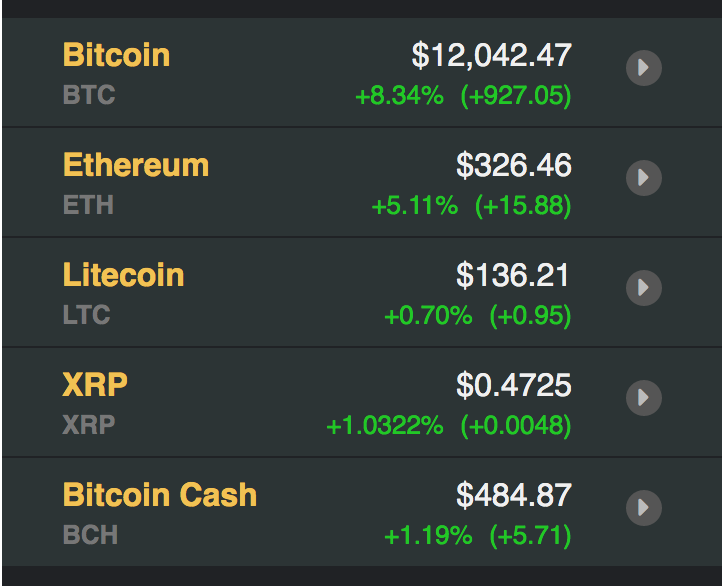Click XRP's +1.0322% change figure
This screenshot has height=586, width=722.
(x=385, y=427)
